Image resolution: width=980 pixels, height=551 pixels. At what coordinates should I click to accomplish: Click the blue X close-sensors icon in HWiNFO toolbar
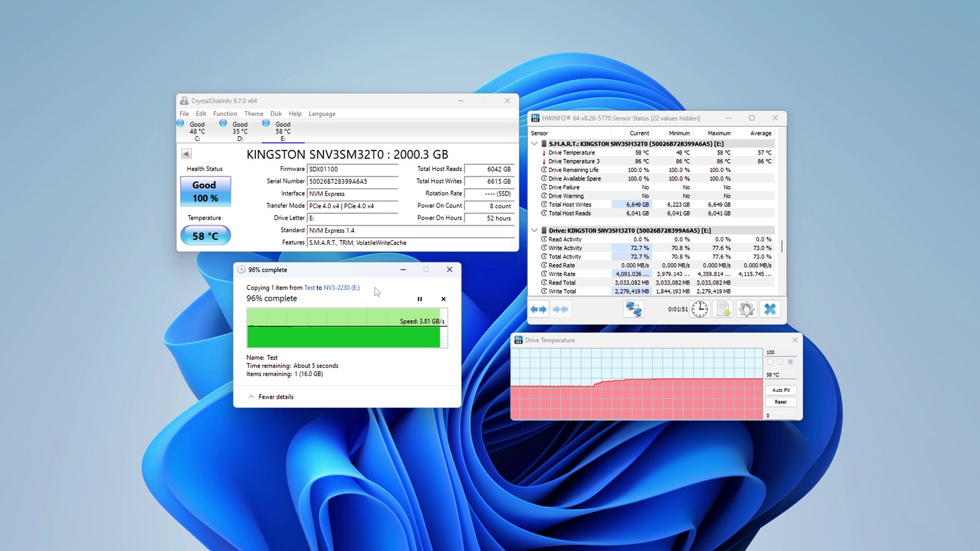tap(770, 309)
